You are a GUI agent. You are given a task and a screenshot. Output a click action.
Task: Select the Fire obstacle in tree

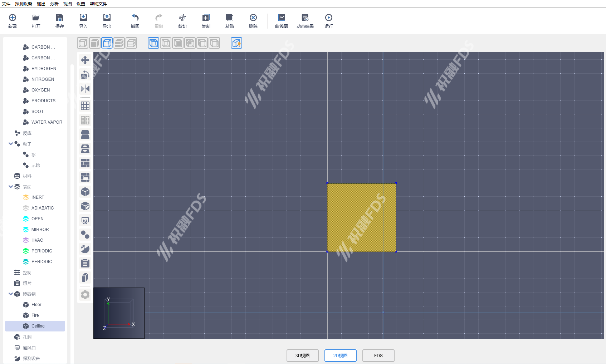click(x=35, y=315)
